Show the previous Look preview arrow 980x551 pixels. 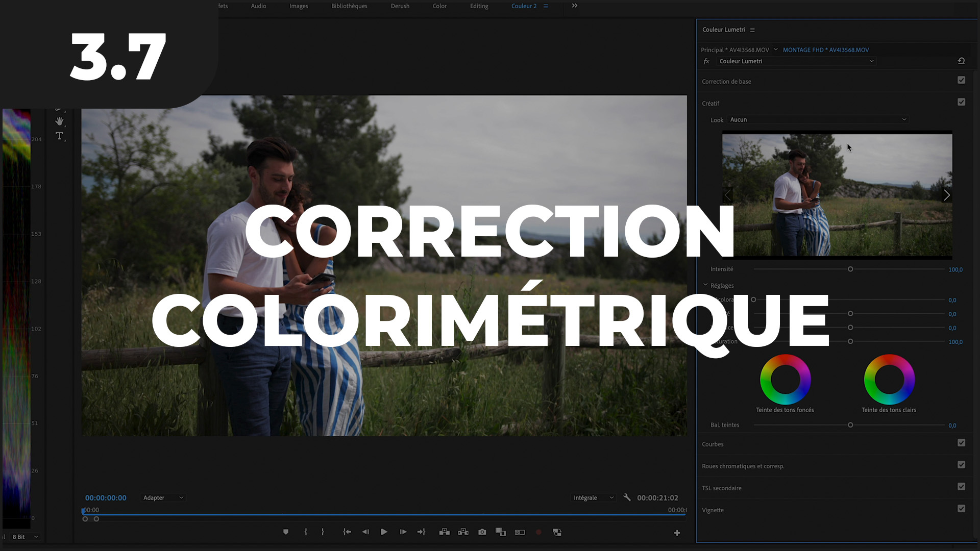tap(728, 195)
